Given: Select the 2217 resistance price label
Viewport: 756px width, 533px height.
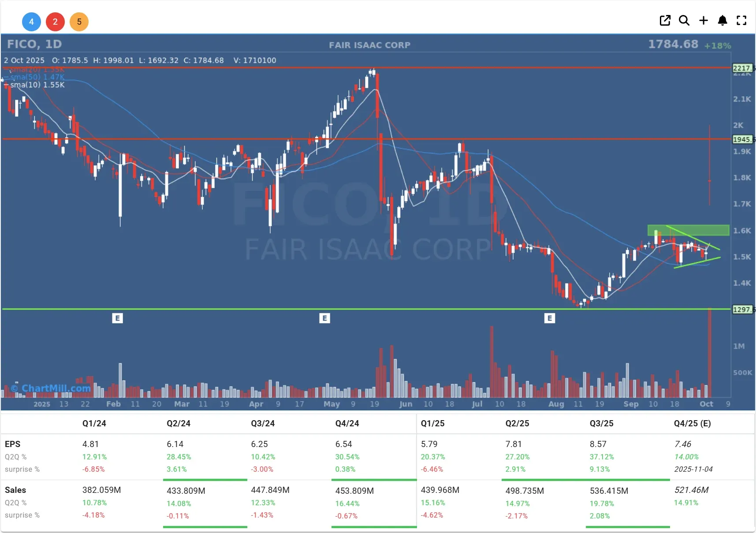Looking at the screenshot, I should point(742,68).
